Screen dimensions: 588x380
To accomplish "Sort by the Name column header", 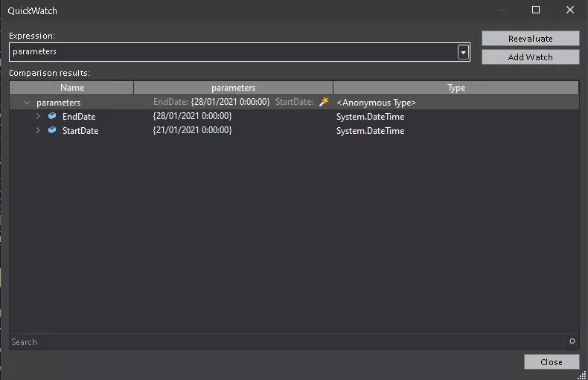I will 72,88.
